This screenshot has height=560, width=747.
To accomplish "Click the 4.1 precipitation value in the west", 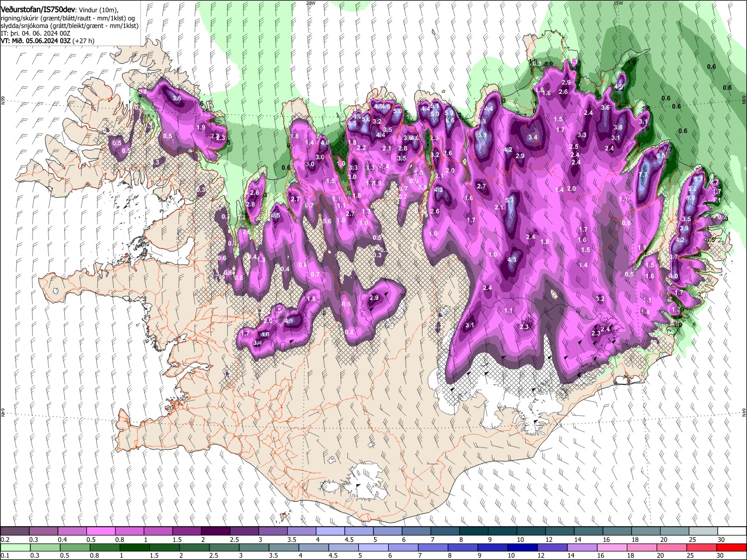I will point(289,321).
